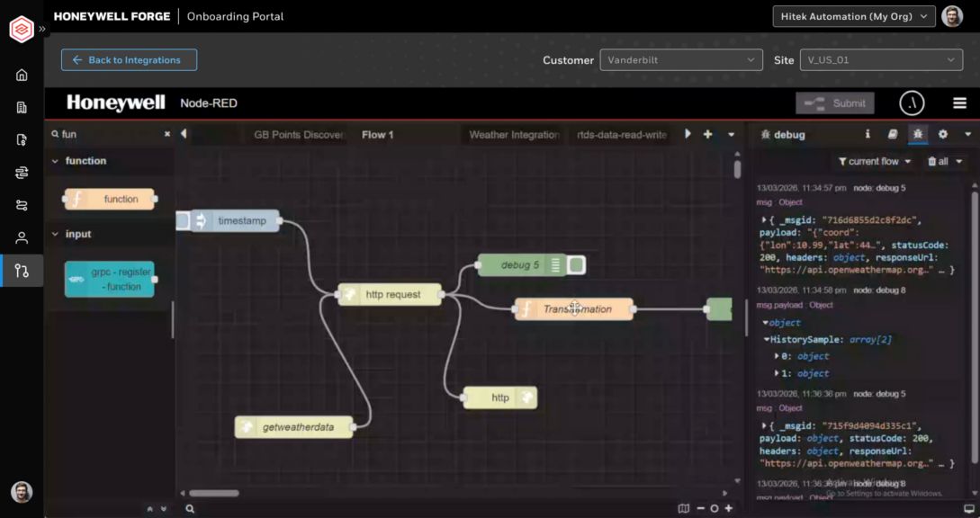Collapse the object tree in debug 8
The width and height of the screenshot is (980, 518).
point(766,323)
